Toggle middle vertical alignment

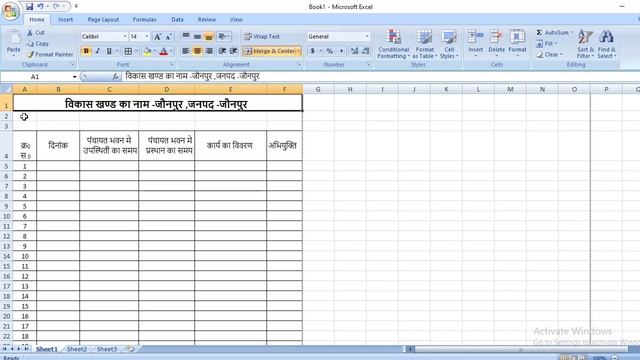[x=197, y=36]
